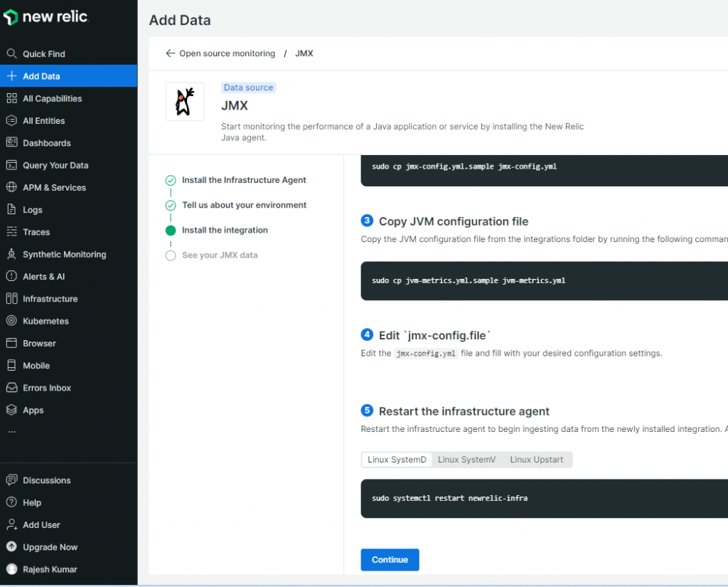Viewport: 728px width, 587px height.
Task: Click the All Capabilities grid icon
Action: tap(11, 99)
